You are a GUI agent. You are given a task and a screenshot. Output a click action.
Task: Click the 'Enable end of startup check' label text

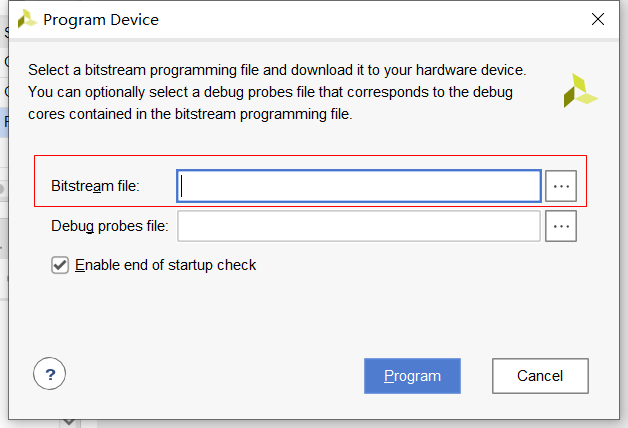(x=166, y=265)
